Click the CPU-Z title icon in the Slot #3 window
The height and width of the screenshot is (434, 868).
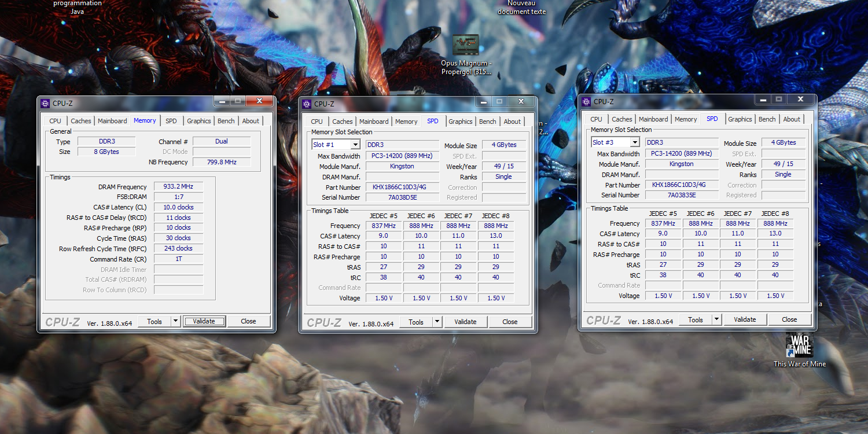tap(586, 102)
